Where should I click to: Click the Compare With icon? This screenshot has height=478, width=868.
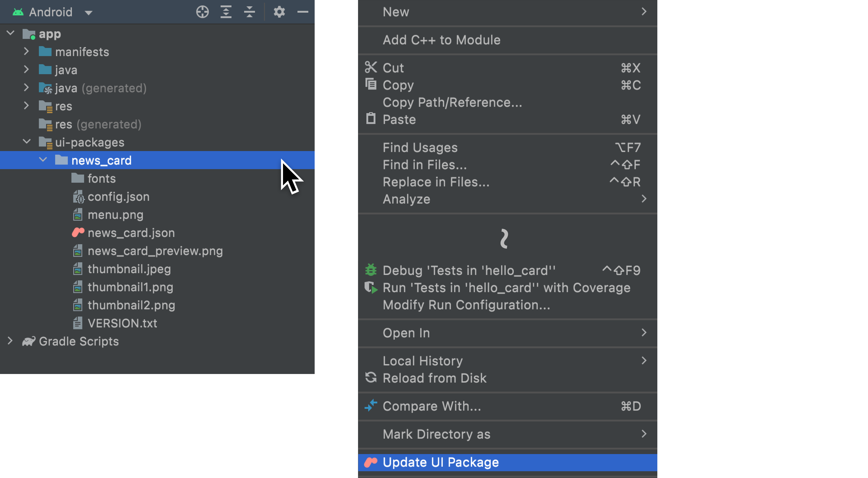[371, 406]
